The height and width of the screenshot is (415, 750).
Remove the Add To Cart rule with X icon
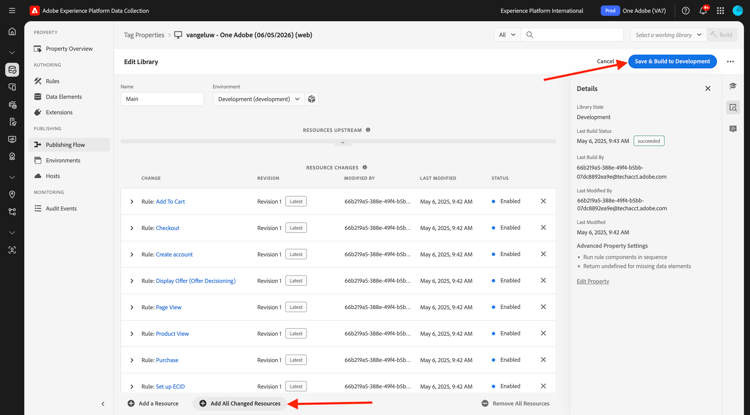(x=543, y=201)
